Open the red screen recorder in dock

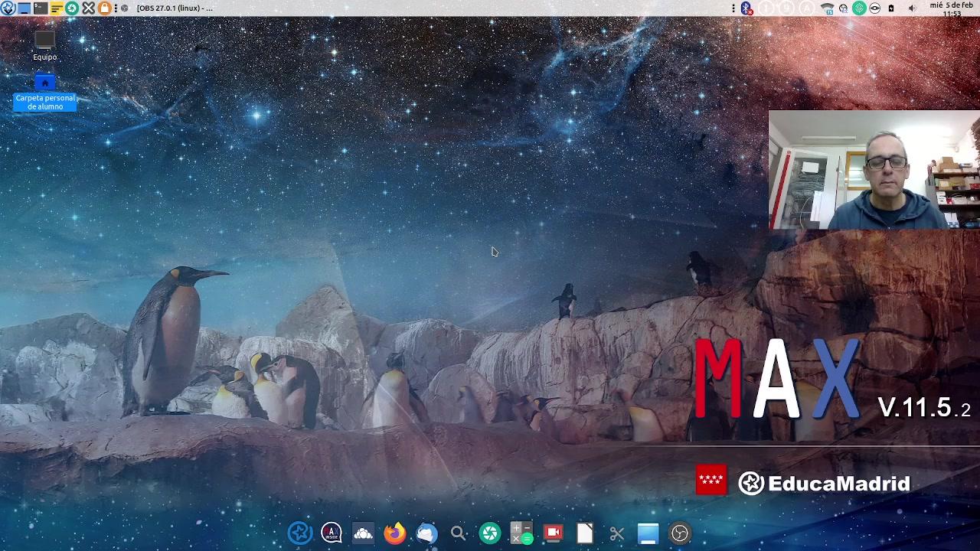pos(553,533)
